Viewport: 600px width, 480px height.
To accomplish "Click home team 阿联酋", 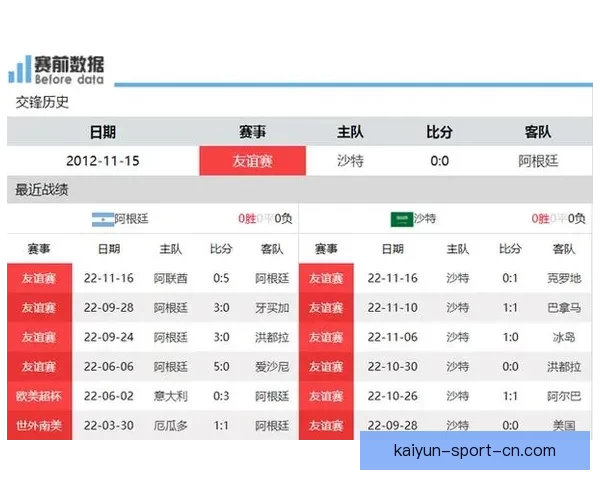I will pyautogui.click(x=171, y=278).
